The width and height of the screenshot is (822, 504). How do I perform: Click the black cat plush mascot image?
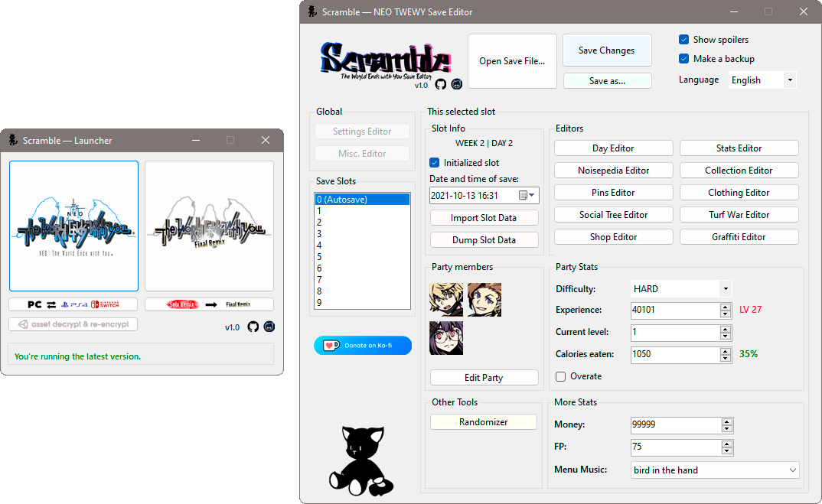(361, 460)
